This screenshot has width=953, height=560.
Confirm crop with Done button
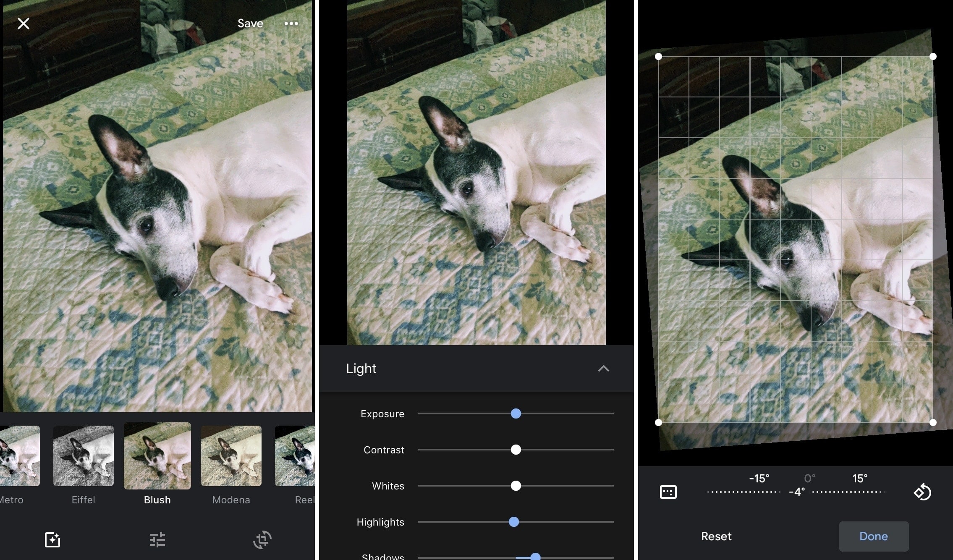tap(874, 536)
